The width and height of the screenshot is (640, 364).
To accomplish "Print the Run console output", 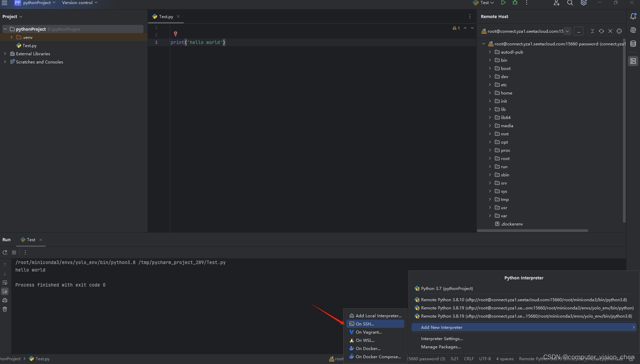I will click(x=5, y=300).
